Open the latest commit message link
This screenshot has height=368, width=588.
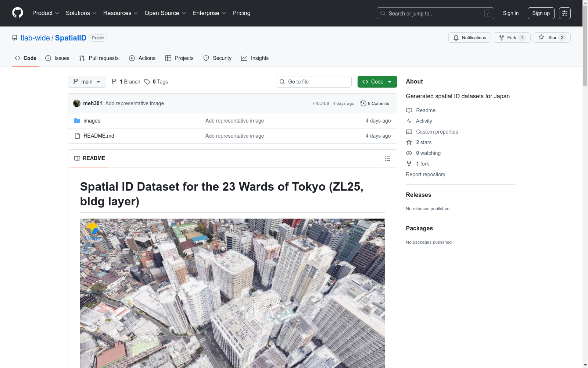coord(135,103)
